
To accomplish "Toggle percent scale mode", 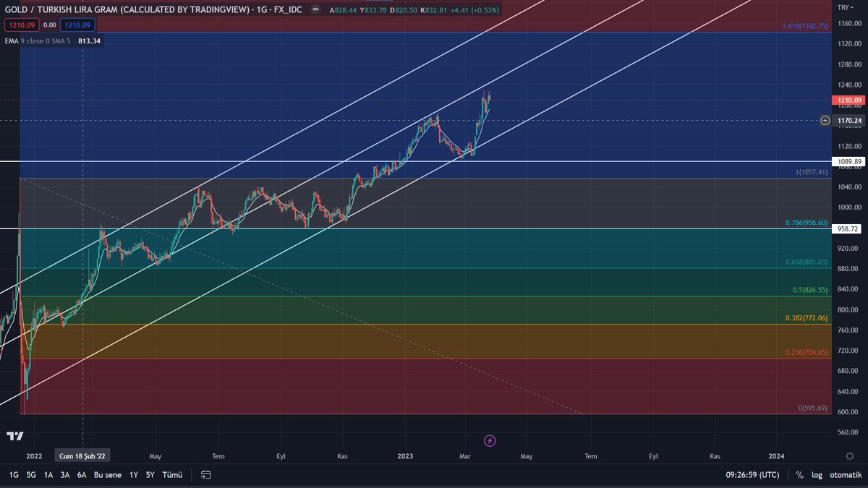I will 799,475.
